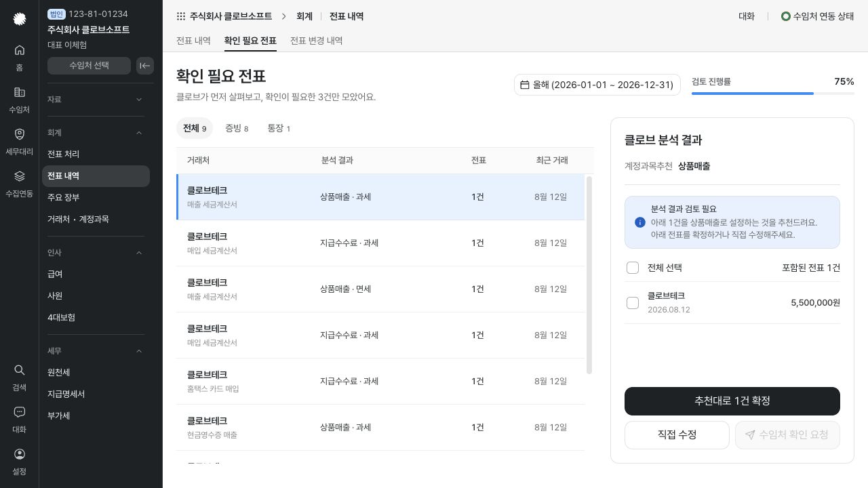868x488 pixels.
Task: Tick the 전체 선택 checkbox
Action: 633,268
